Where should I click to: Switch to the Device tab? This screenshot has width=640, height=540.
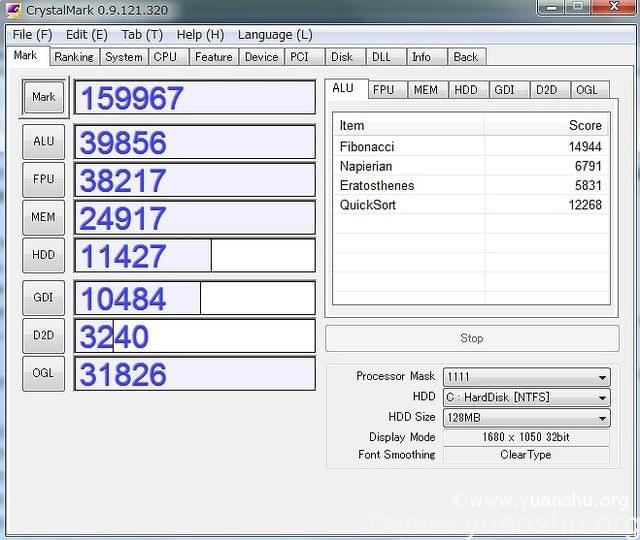pyautogui.click(x=262, y=57)
